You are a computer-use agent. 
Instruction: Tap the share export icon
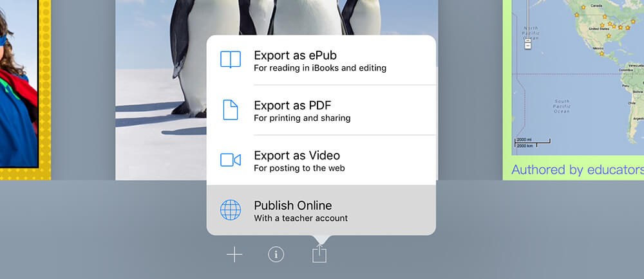[319, 254]
